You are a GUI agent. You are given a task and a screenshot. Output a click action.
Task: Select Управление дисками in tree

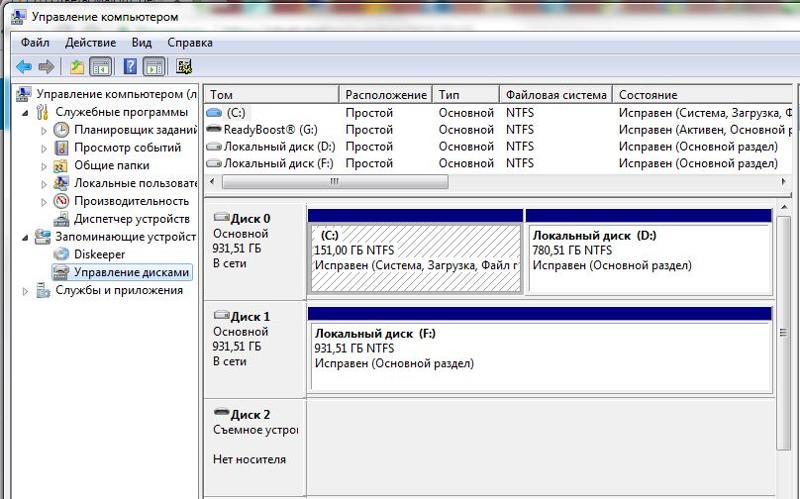tap(132, 272)
